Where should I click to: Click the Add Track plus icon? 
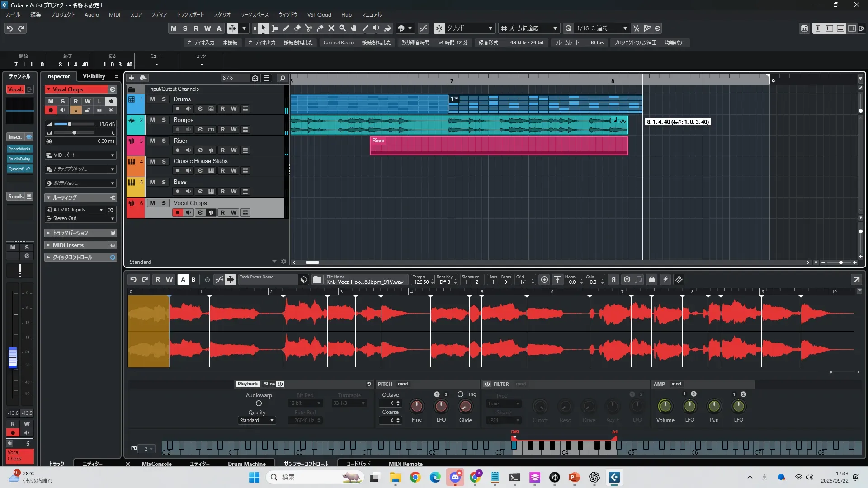pos(132,78)
